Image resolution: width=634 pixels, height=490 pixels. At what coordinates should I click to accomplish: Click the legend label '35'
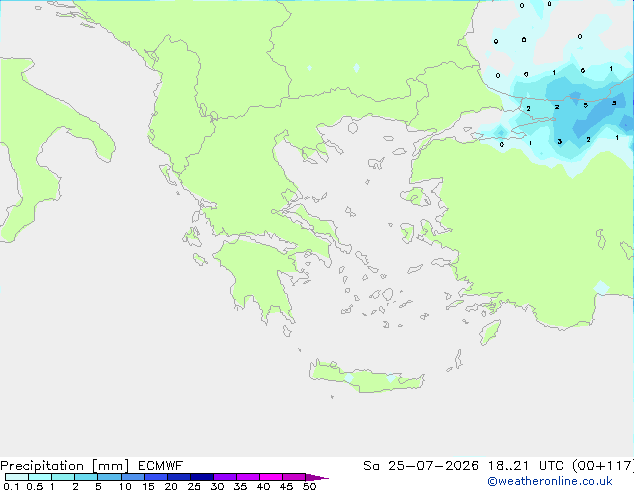[x=240, y=486]
